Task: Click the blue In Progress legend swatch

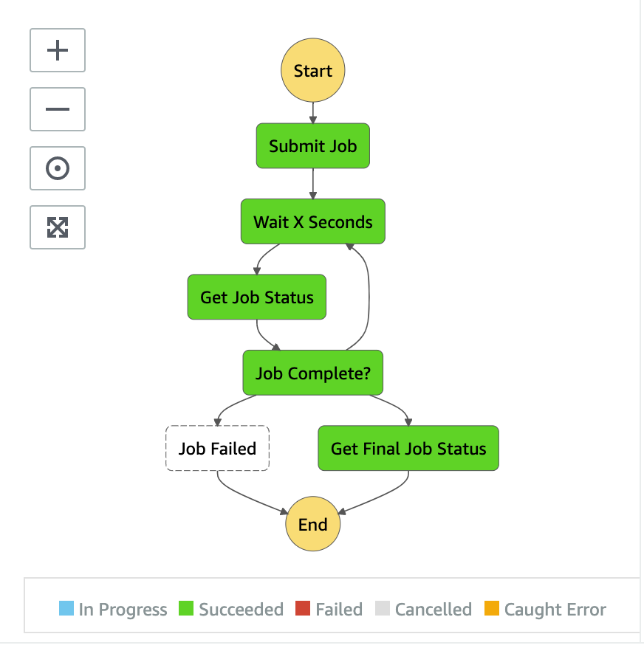Action: click(x=66, y=608)
